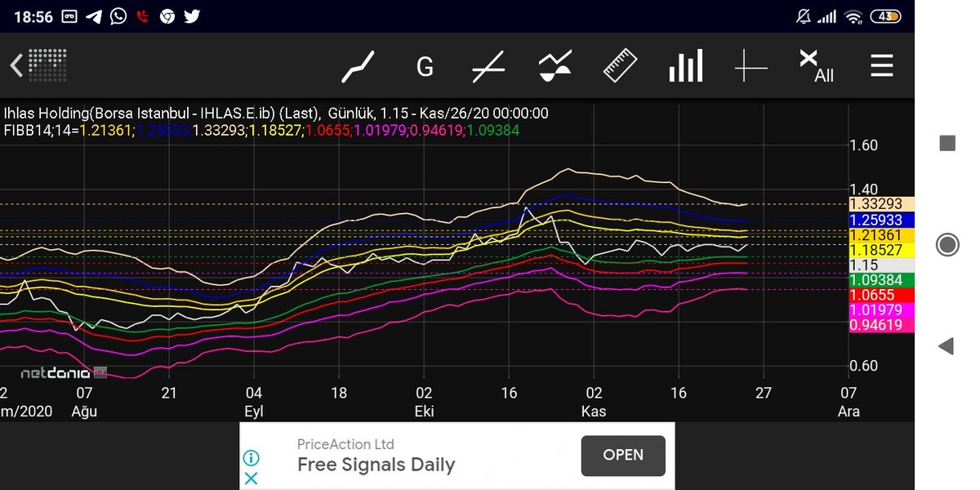Open the line chart type tool

click(x=359, y=66)
